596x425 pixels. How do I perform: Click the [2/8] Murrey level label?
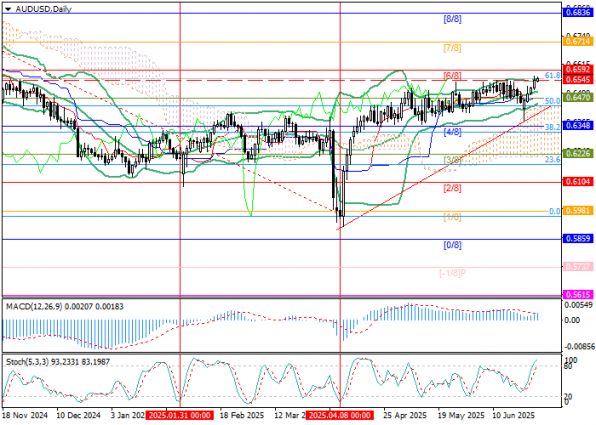452,188
